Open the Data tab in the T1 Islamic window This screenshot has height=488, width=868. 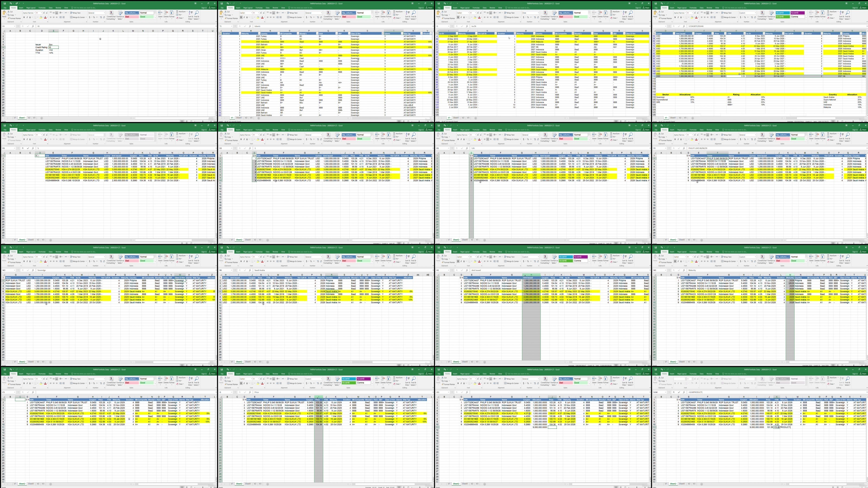[x=267, y=8]
